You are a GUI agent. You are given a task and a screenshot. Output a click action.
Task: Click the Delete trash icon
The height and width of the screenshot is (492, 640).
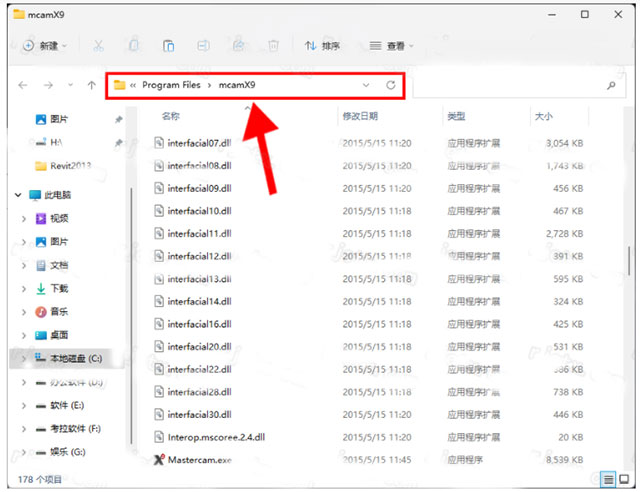tap(273, 46)
